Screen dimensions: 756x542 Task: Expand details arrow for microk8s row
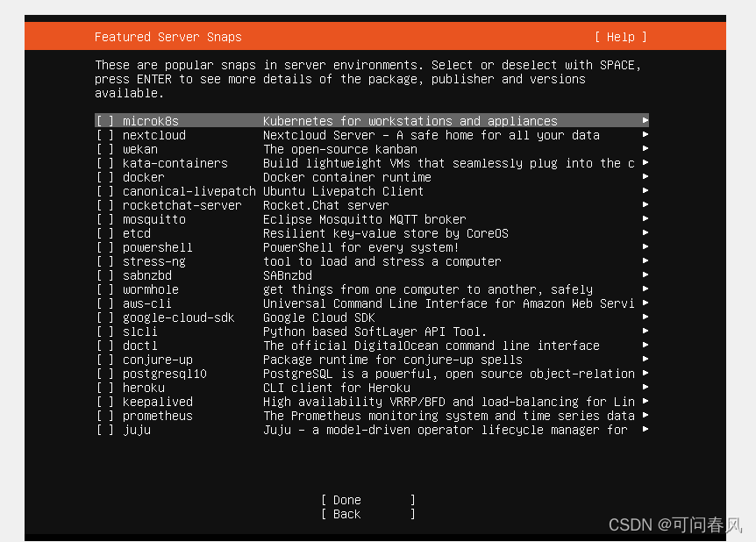[x=645, y=120]
